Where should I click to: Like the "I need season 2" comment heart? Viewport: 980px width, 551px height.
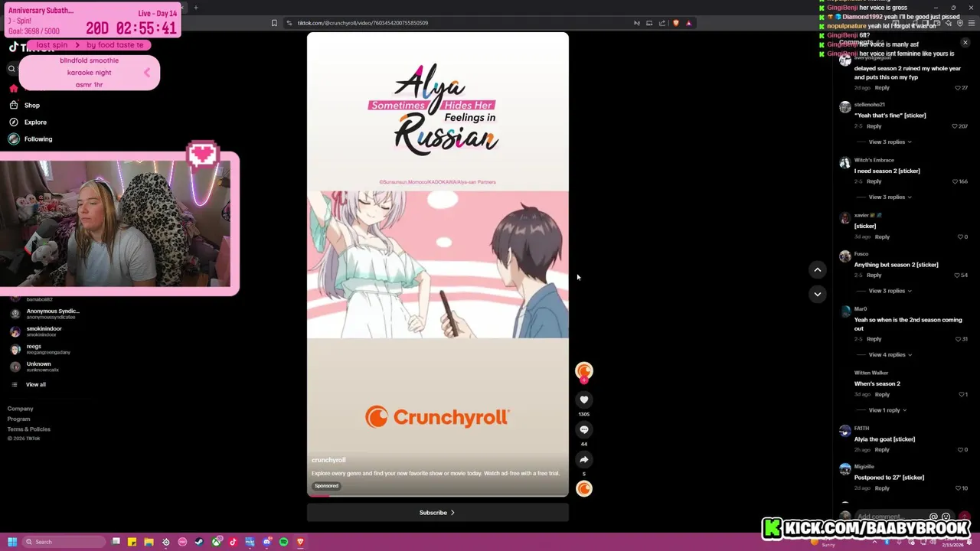tap(955, 181)
